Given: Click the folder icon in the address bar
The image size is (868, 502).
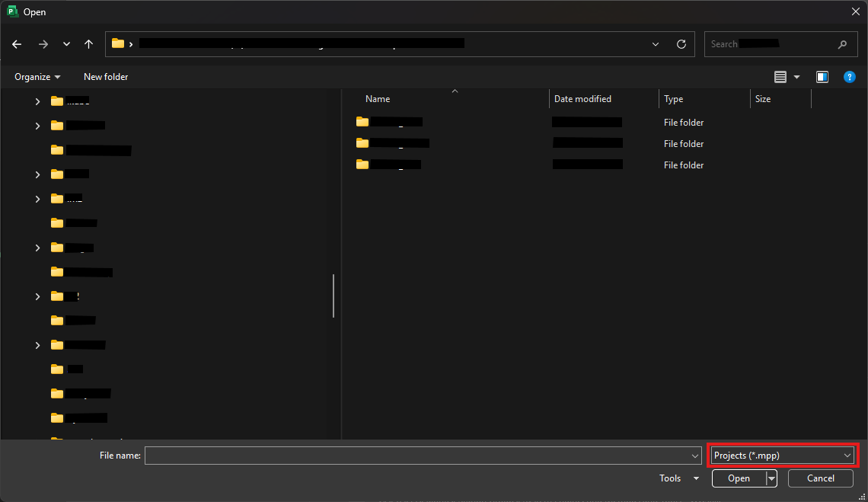Looking at the screenshot, I should click(116, 43).
